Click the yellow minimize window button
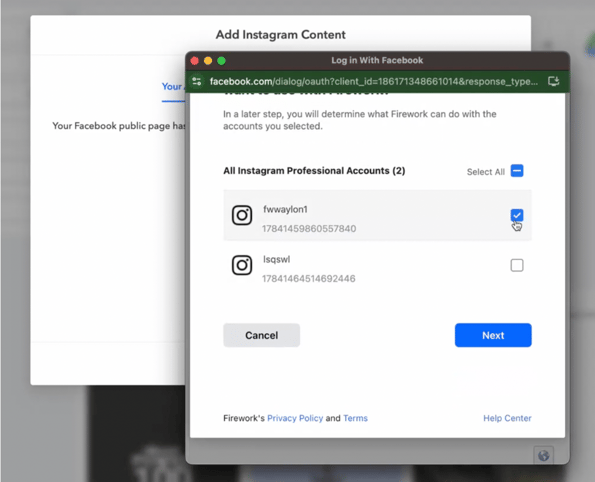595x482 pixels. 208,61
